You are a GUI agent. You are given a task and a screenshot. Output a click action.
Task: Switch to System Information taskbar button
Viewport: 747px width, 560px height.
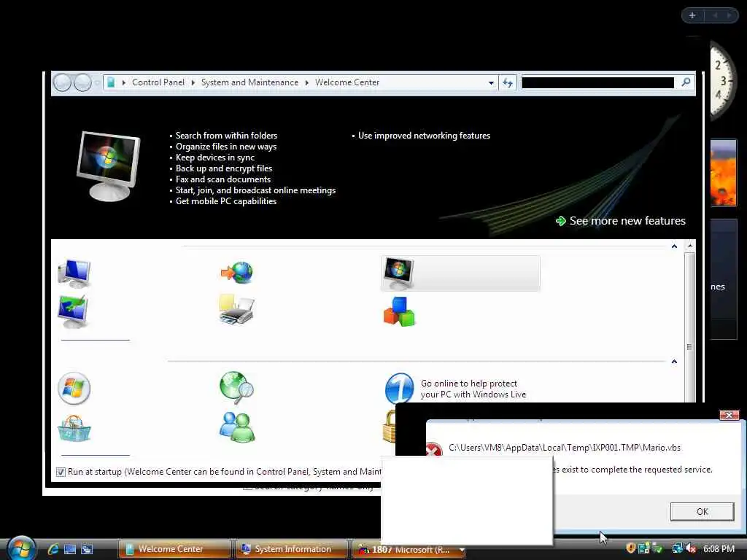point(291,549)
